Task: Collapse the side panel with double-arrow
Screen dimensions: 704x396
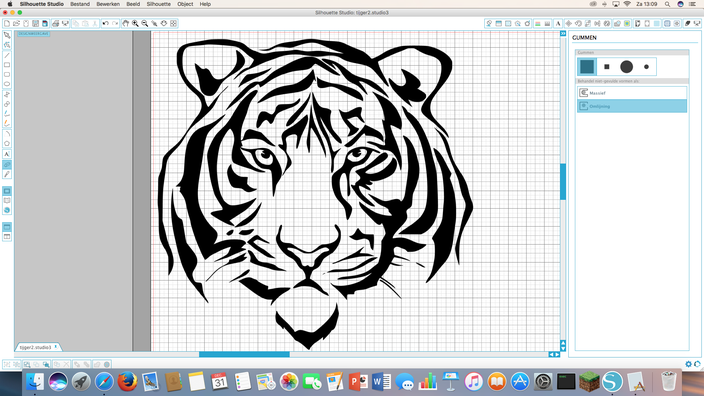Action: coord(563,34)
